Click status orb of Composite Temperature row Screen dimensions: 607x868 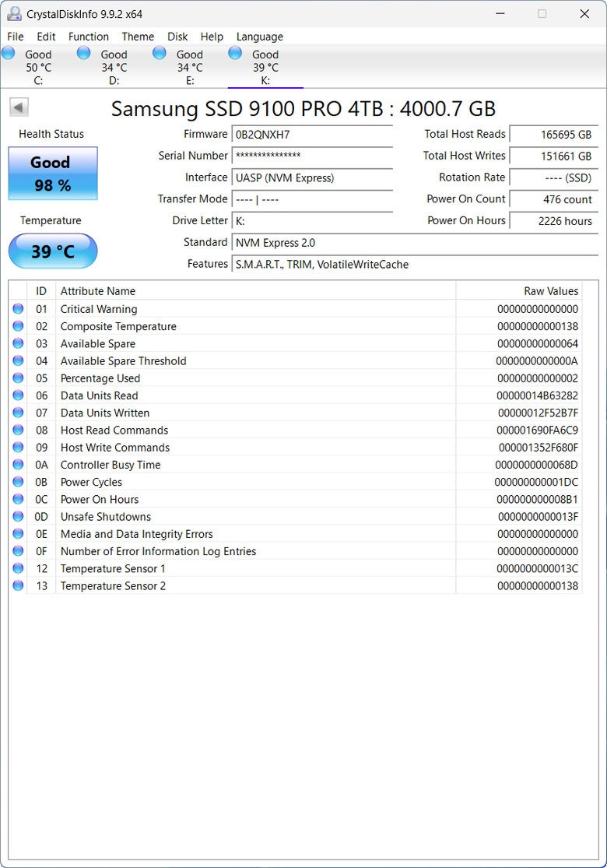pyautogui.click(x=18, y=326)
